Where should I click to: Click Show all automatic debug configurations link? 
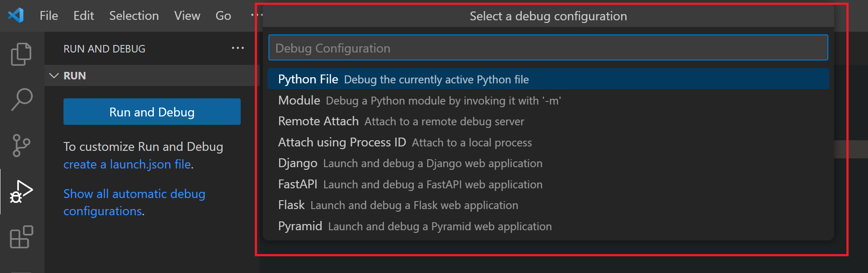tap(134, 202)
